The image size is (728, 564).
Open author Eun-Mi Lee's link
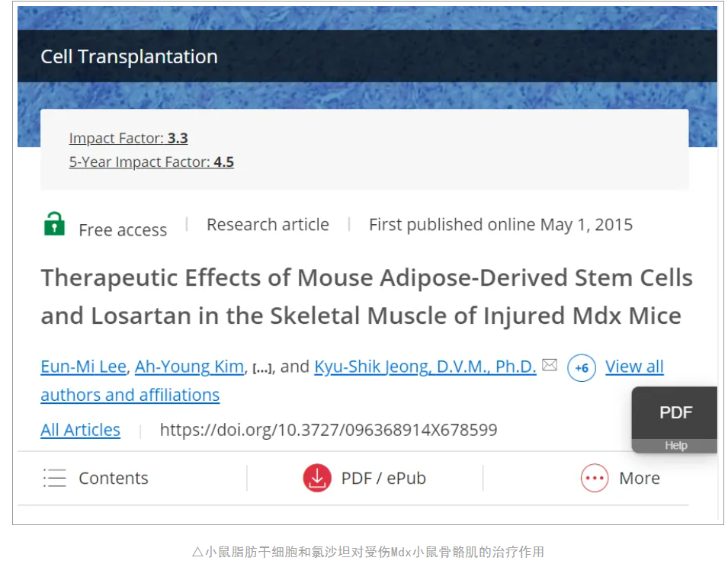pyautogui.click(x=83, y=367)
